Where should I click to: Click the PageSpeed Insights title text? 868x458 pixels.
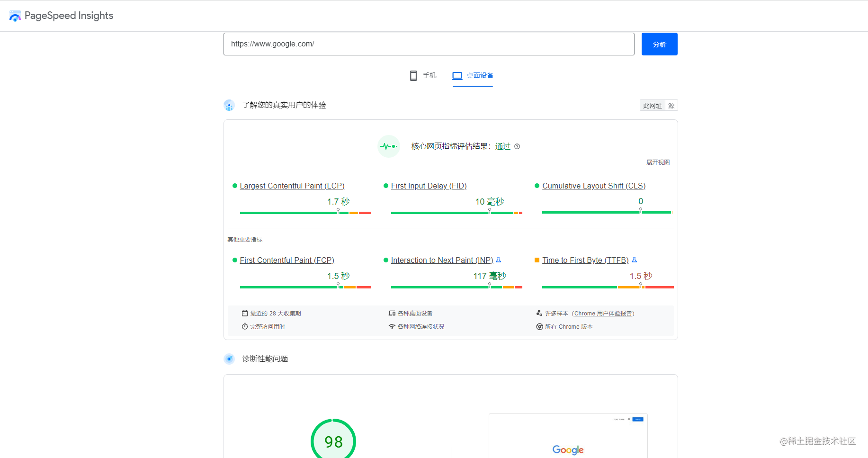(x=69, y=16)
